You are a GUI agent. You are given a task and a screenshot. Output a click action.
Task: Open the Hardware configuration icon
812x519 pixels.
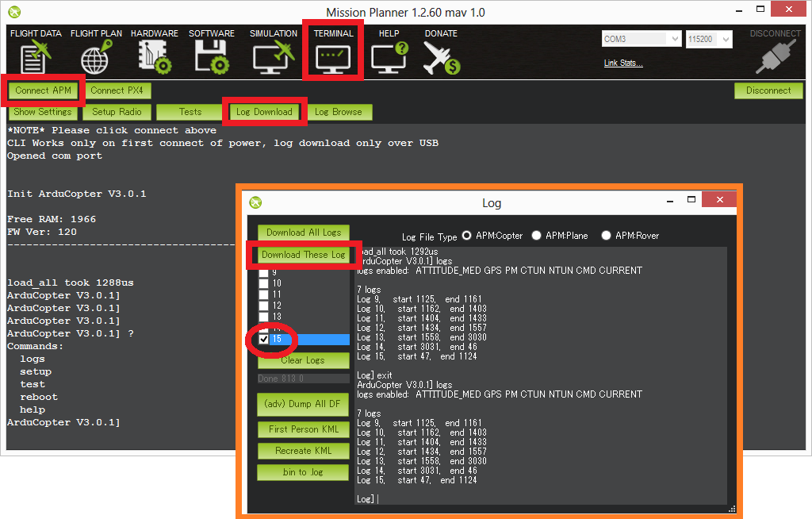(x=155, y=57)
